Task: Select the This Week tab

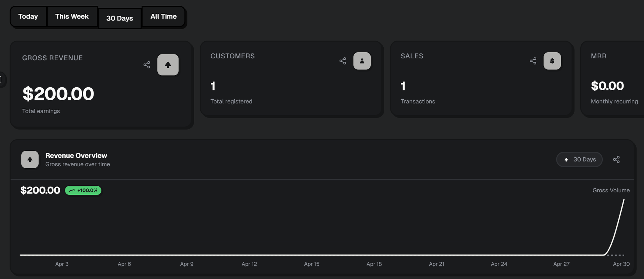Action: pyautogui.click(x=72, y=16)
